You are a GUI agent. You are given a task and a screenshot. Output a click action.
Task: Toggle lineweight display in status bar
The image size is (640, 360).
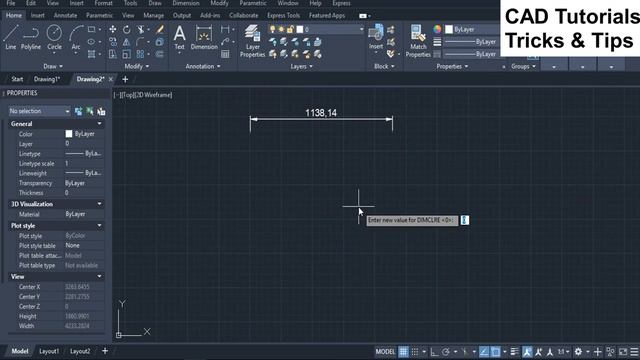tap(514, 351)
